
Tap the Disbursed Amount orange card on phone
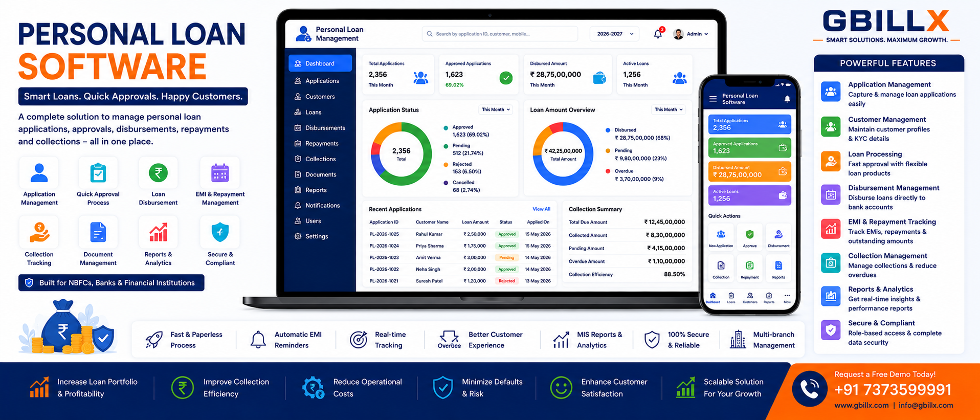749,171
